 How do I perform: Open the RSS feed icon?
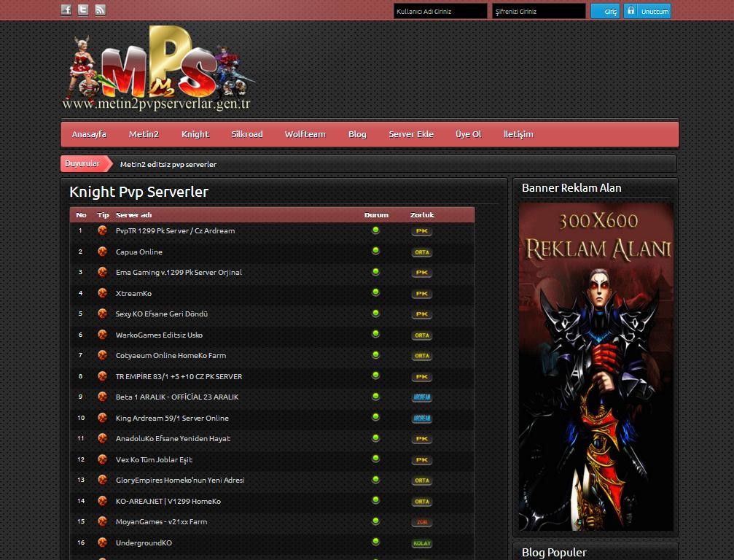point(100,9)
